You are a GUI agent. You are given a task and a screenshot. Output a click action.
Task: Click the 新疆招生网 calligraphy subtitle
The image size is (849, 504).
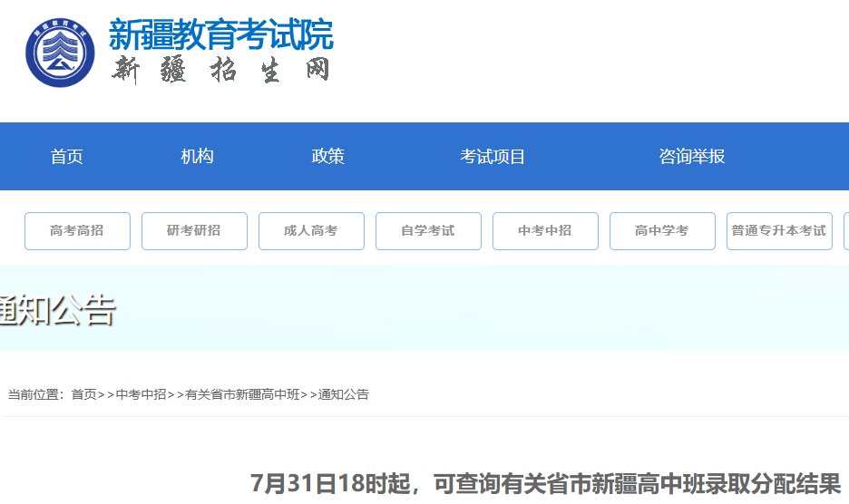pos(220,71)
